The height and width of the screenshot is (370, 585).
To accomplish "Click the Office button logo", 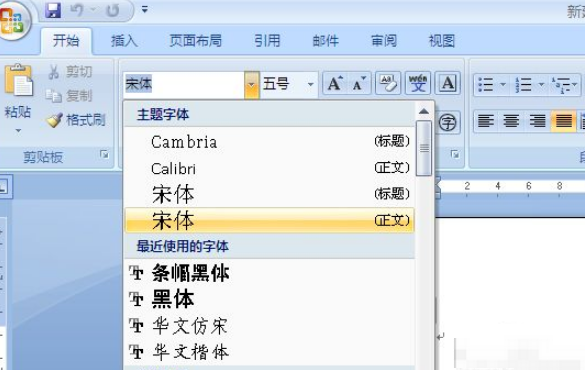I will [12, 21].
